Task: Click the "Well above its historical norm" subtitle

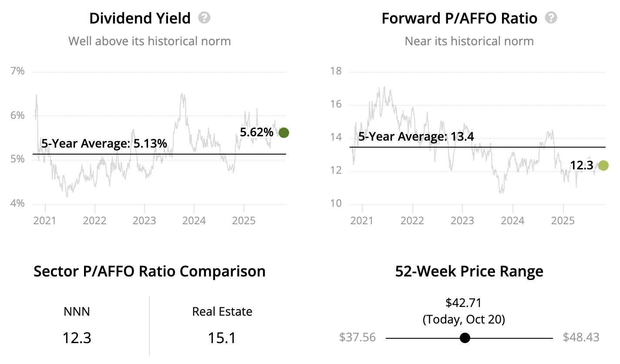Action: click(149, 41)
